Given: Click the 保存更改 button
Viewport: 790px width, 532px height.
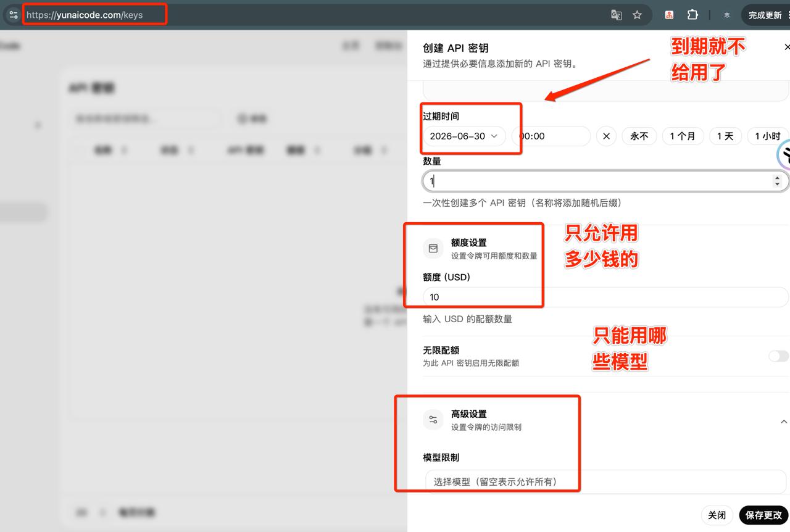Looking at the screenshot, I should click(763, 515).
